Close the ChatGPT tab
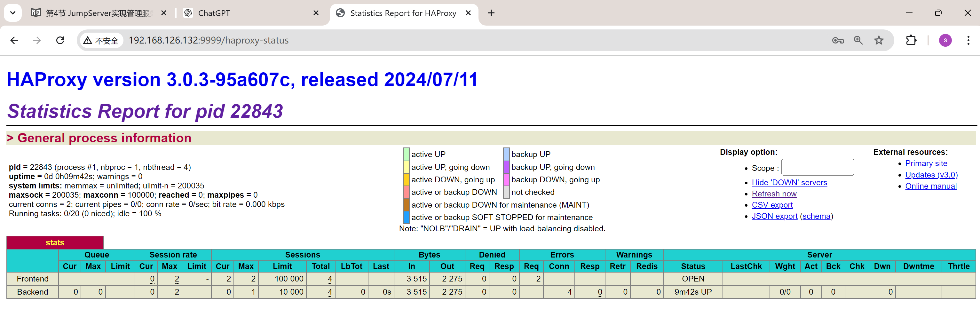Viewport: 980px width, 325px height. [x=316, y=13]
